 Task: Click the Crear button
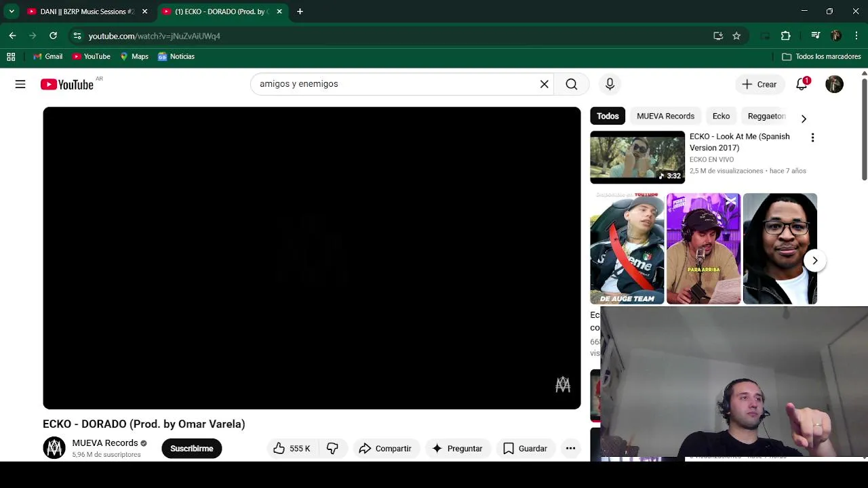click(759, 84)
